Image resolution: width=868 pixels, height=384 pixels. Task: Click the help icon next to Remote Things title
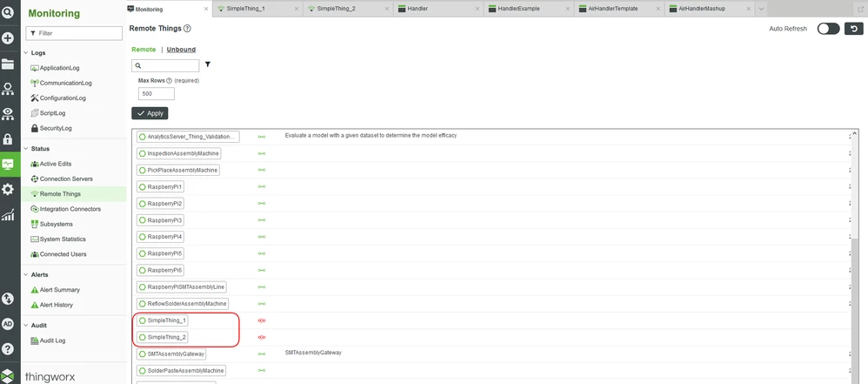click(187, 28)
